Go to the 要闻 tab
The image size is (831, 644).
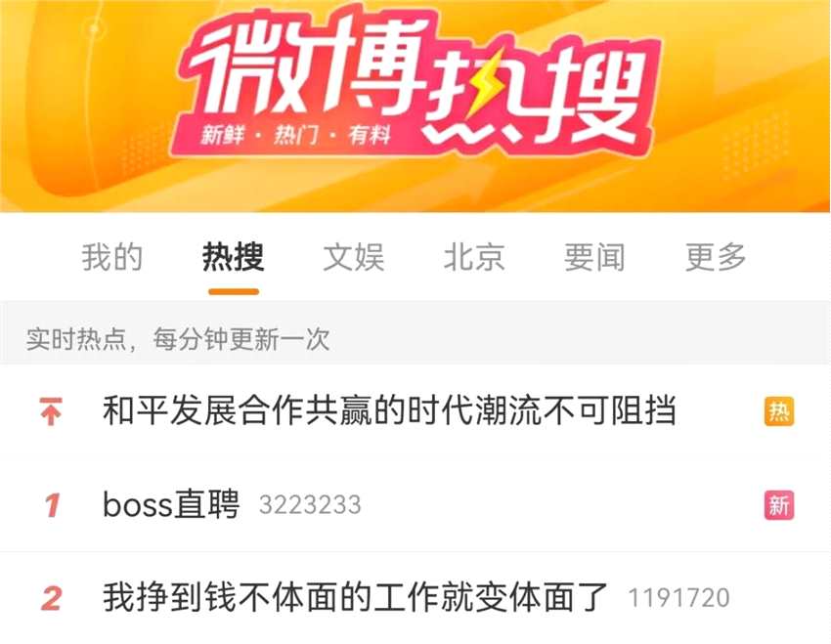pos(594,257)
